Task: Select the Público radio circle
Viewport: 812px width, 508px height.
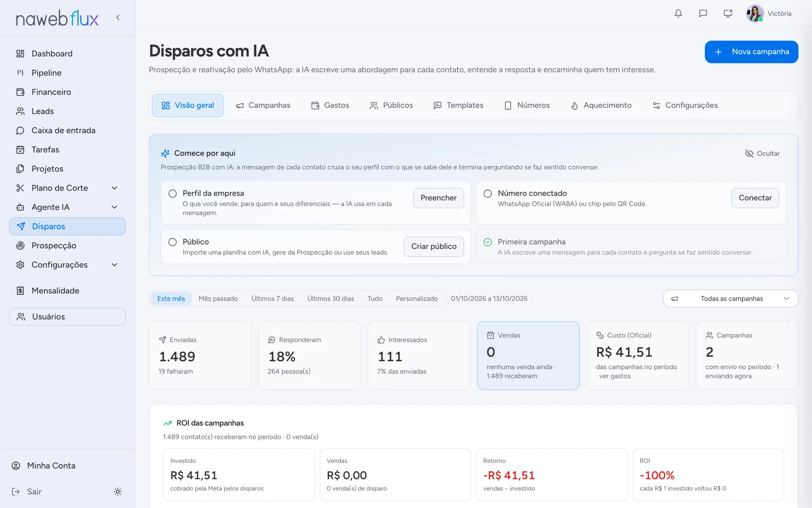Action: tap(173, 242)
